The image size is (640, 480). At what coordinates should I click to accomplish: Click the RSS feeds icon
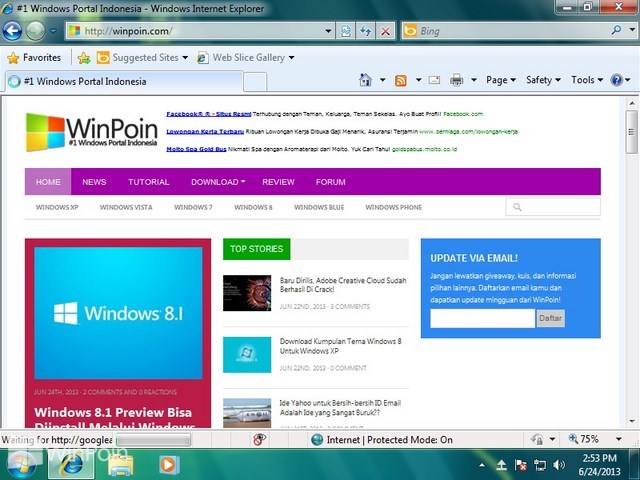(401, 80)
